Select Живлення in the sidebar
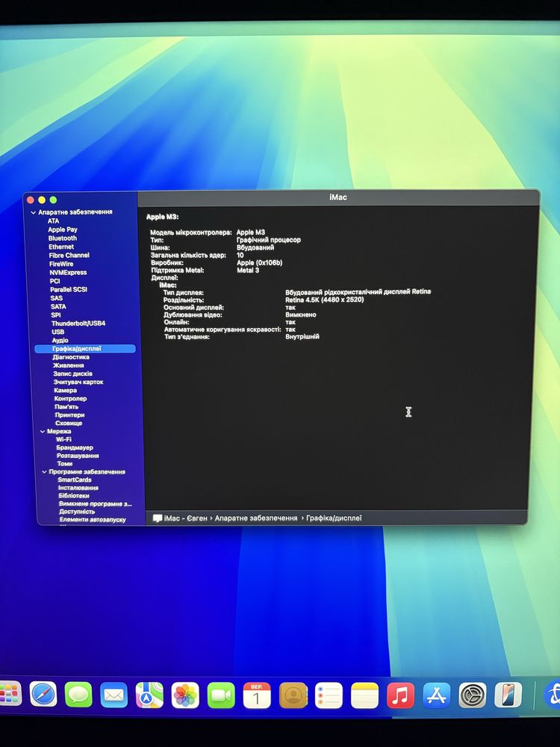 69,365
